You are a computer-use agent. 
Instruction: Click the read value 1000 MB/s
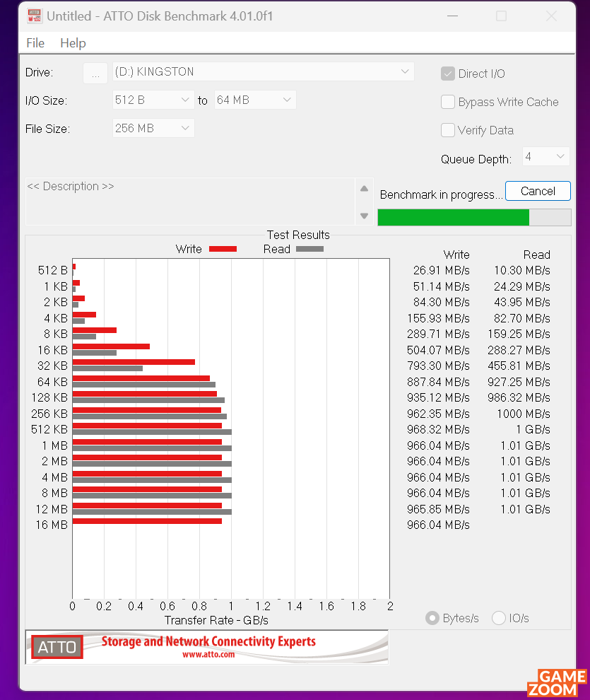tap(524, 414)
